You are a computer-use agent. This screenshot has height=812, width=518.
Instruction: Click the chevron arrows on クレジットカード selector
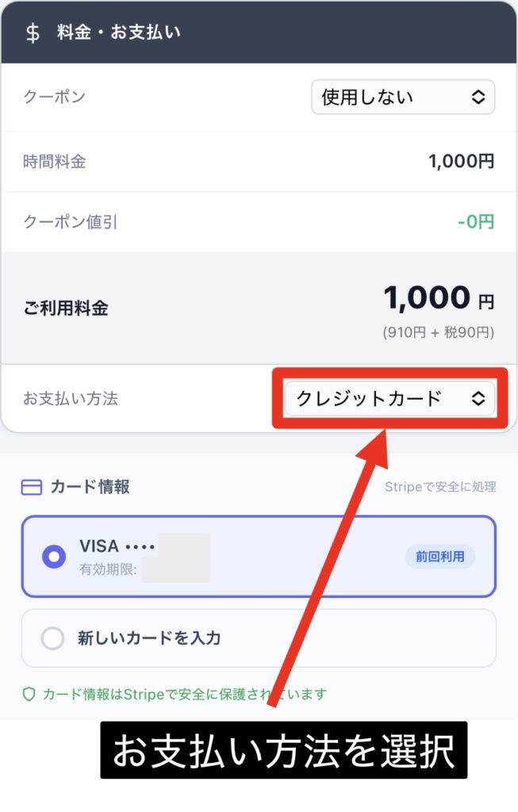(478, 399)
